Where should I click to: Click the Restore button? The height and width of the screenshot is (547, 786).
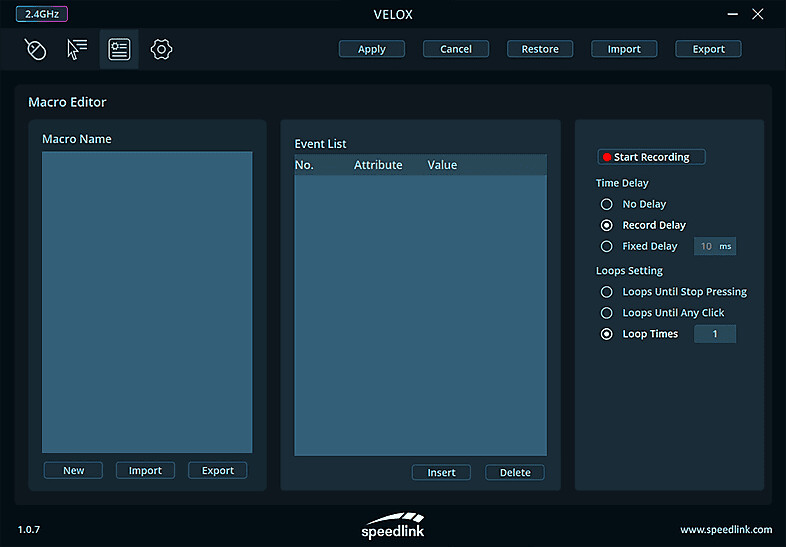point(540,49)
